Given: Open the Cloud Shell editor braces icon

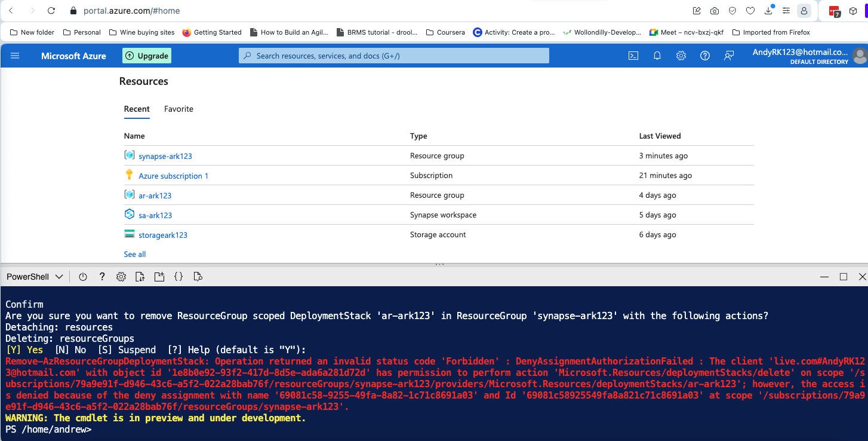Looking at the screenshot, I should pos(178,276).
